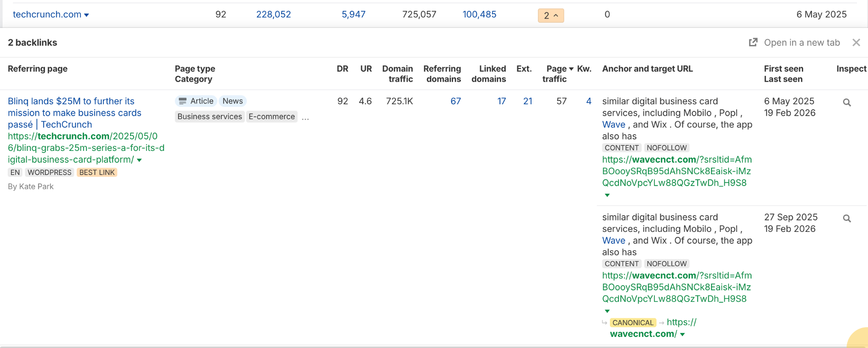Open the 67 referring domains link

[456, 101]
